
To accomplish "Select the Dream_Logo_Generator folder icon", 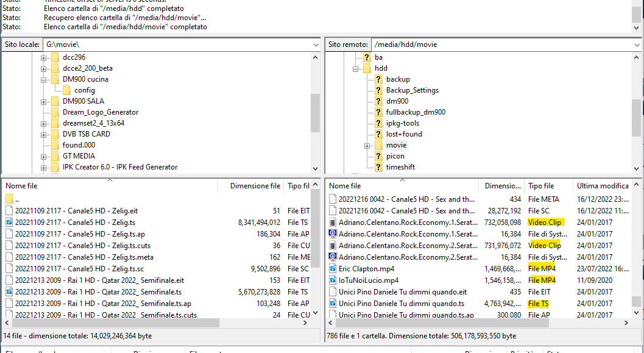I will 55,112.
